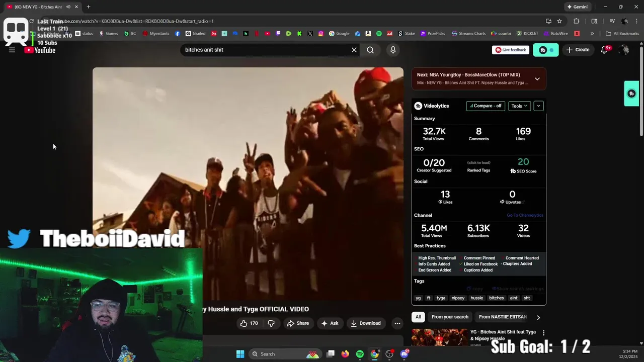Expand the Next mix playlist panel
Screen dimensions: 644x362
click(x=537, y=79)
